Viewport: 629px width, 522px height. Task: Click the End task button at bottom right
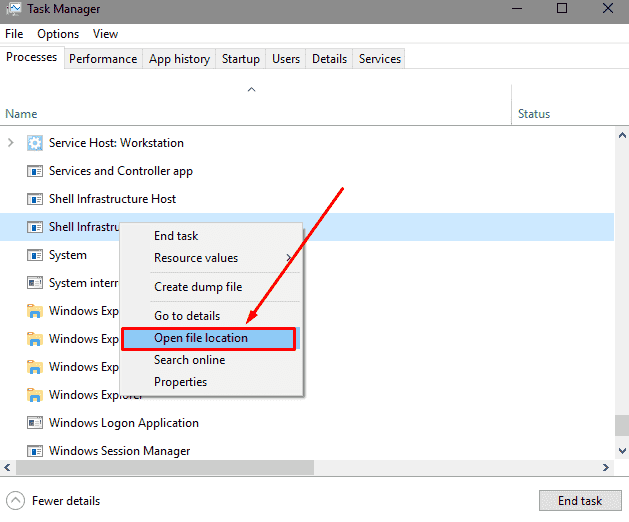(x=580, y=501)
